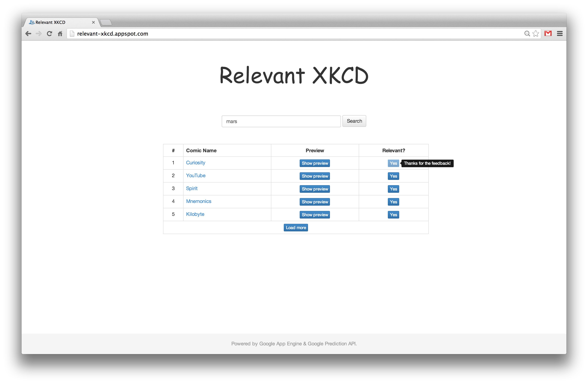
Task: Click the Load more button
Action: coord(296,227)
